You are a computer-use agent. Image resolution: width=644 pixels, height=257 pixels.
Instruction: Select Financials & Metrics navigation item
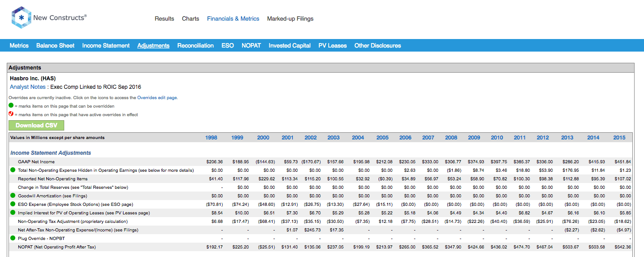tap(233, 19)
